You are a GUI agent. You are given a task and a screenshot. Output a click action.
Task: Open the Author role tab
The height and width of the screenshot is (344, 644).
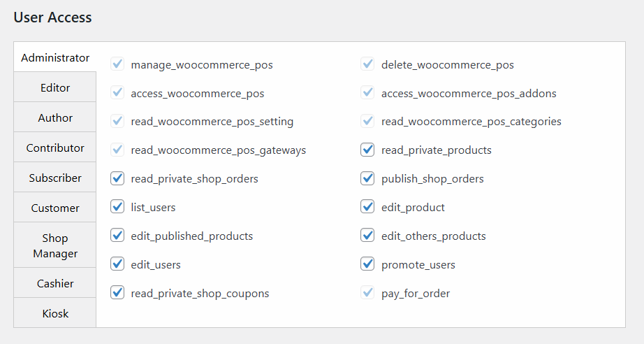(55, 118)
